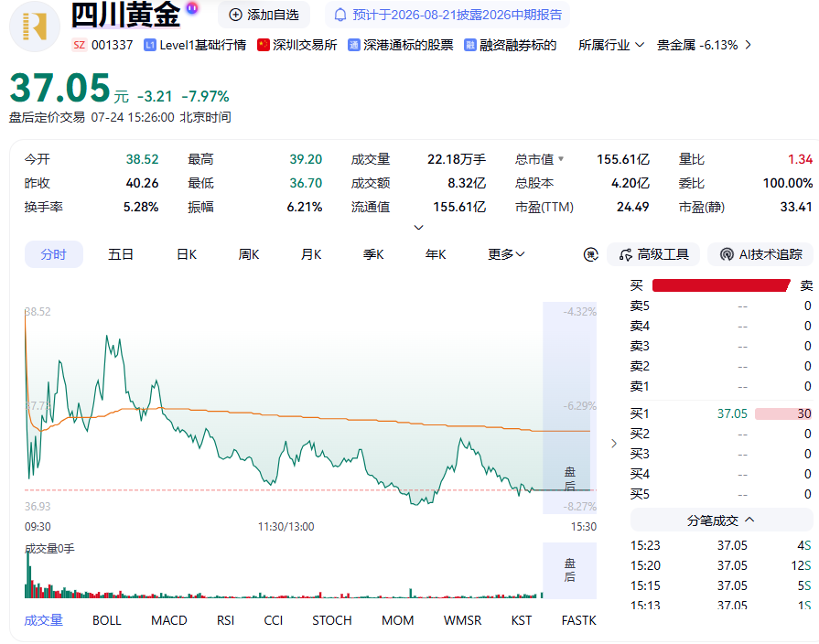The width and height of the screenshot is (819, 644).
Task: Click the 成交额 value 8.32亿
Action: [467, 183]
